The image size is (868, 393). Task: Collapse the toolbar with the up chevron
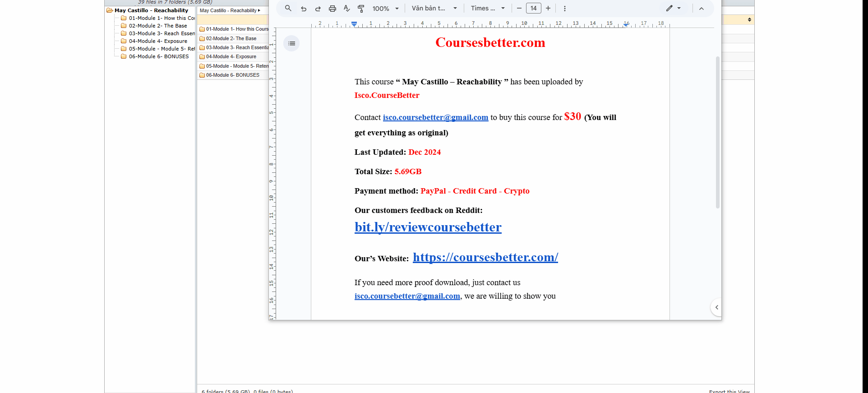(x=702, y=9)
